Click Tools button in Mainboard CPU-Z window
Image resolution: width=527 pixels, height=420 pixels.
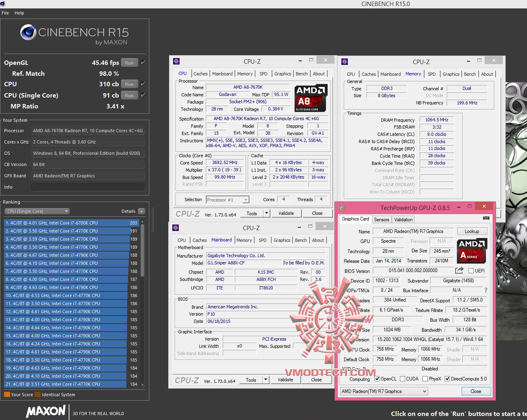pos(251,380)
